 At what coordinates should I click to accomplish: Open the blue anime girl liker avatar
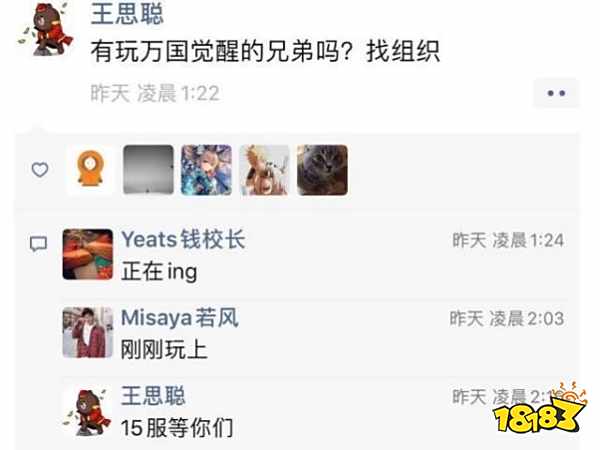206,170
